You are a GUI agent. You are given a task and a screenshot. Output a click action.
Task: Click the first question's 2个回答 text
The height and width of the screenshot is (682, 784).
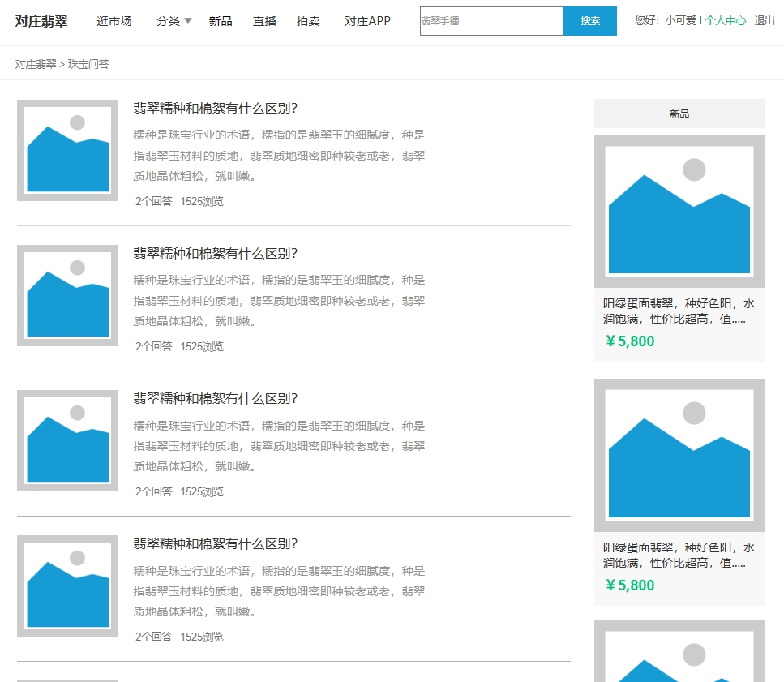153,201
